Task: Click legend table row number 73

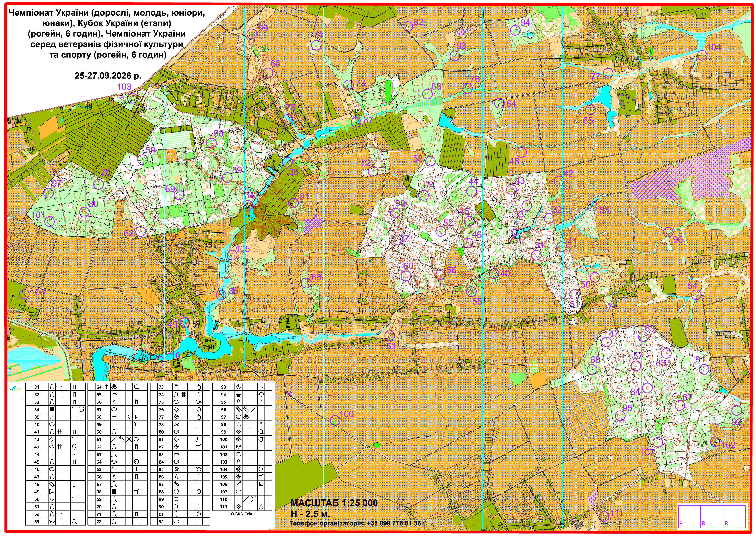Action: (180, 387)
